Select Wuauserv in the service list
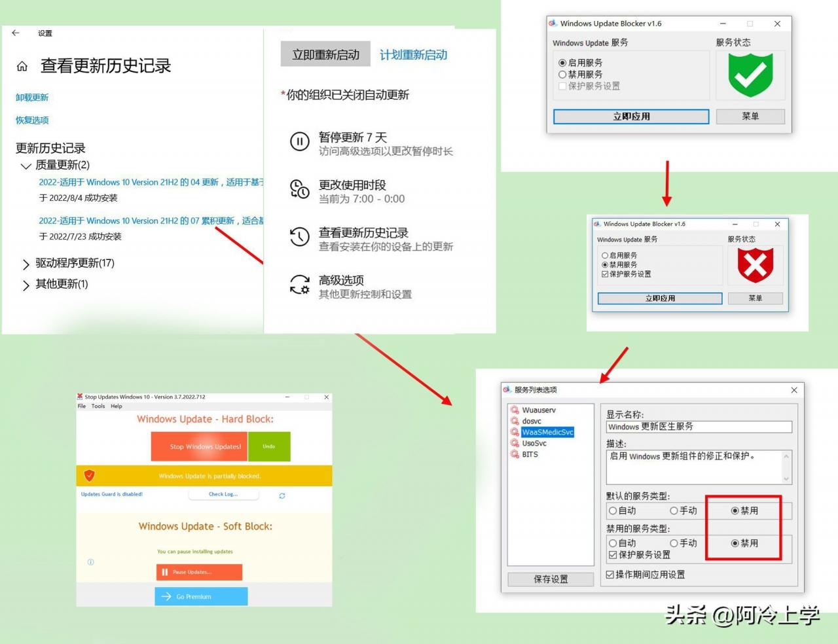The width and height of the screenshot is (838, 644). pos(539,410)
